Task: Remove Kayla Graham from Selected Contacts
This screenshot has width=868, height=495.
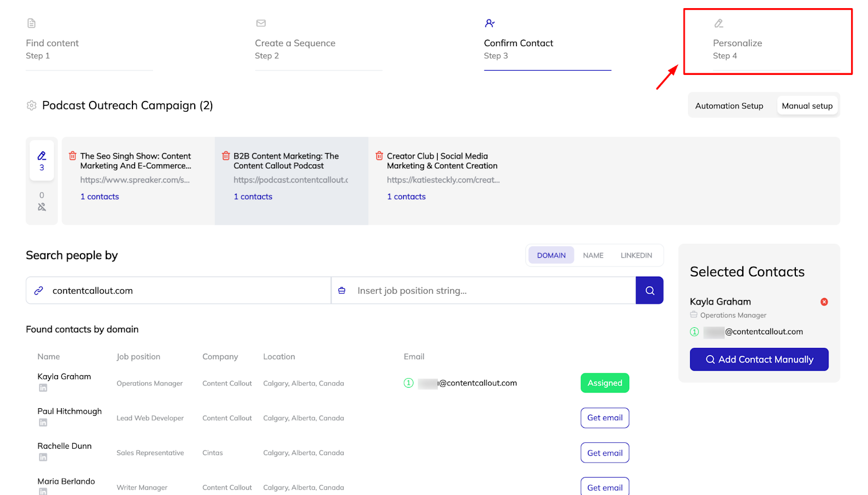Action: click(x=824, y=302)
